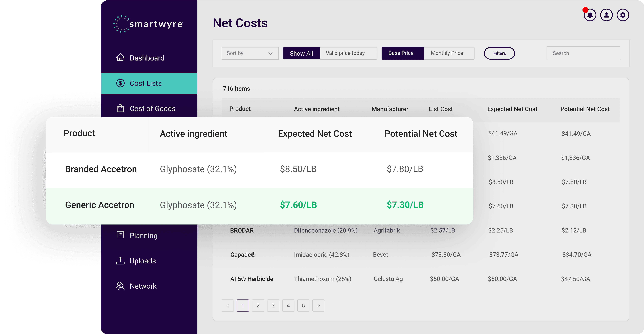The image size is (644, 334).
Task: Select the Branded Accetron row
Action: (259, 170)
